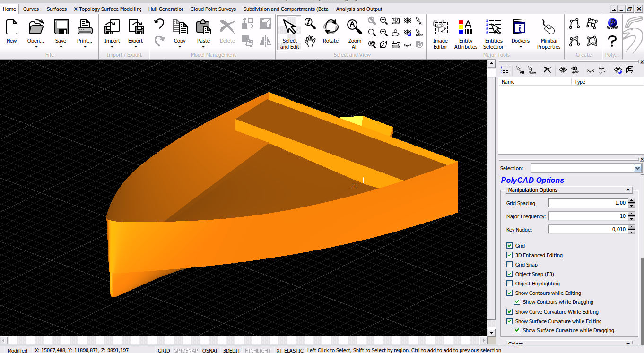644x353 pixels.
Task: Open the Image Editor
Action: [x=440, y=34]
